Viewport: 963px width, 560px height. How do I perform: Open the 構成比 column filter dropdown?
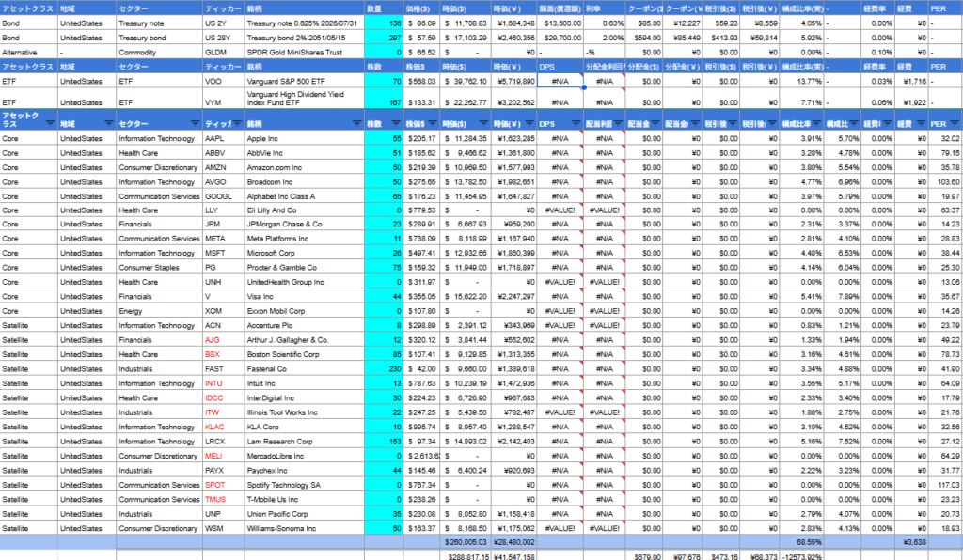[854, 123]
